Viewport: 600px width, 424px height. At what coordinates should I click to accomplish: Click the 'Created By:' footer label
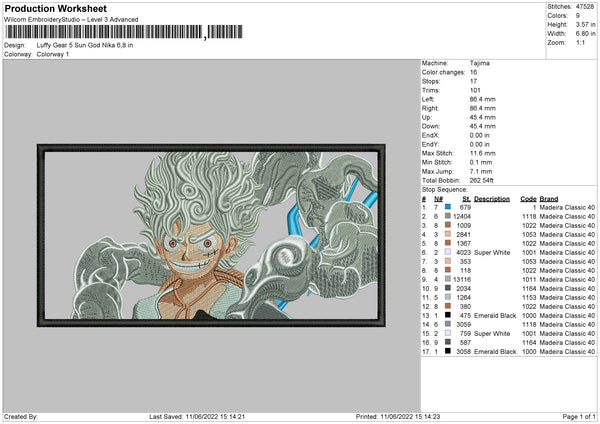pos(21,417)
